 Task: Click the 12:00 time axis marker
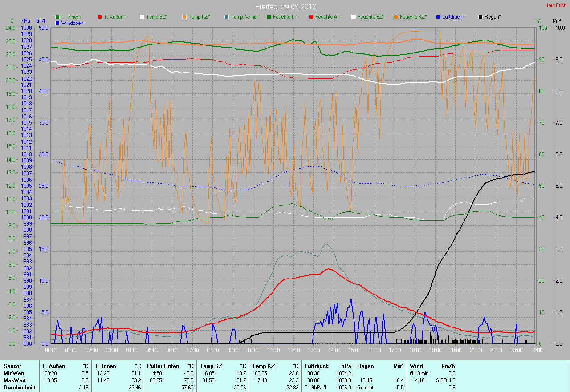(293, 350)
